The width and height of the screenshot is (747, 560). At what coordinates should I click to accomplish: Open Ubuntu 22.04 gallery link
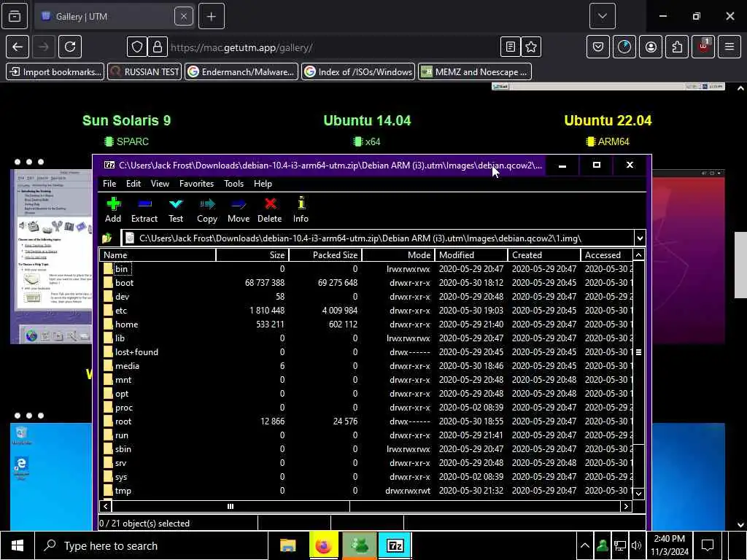(608, 120)
